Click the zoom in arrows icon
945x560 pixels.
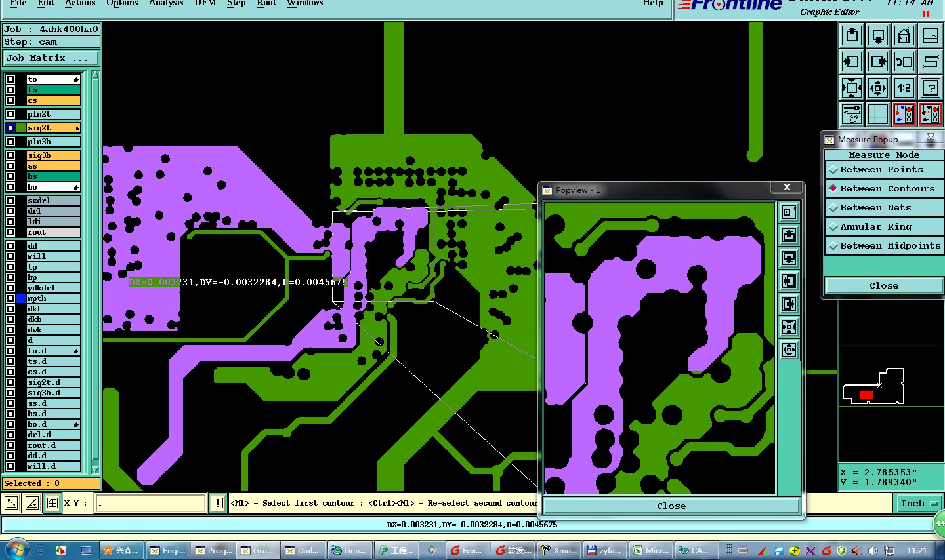852,88
